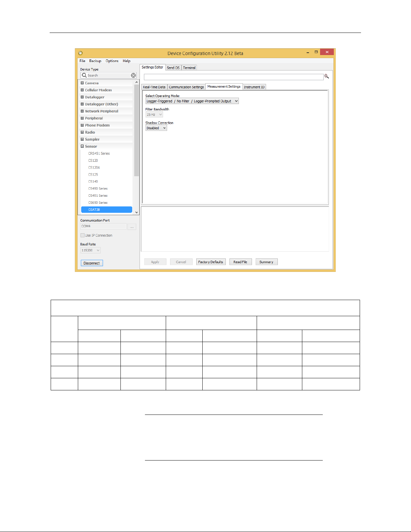
Task: Switch to the Real-Time Data tab
Action: pyautogui.click(x=154, y=87)
